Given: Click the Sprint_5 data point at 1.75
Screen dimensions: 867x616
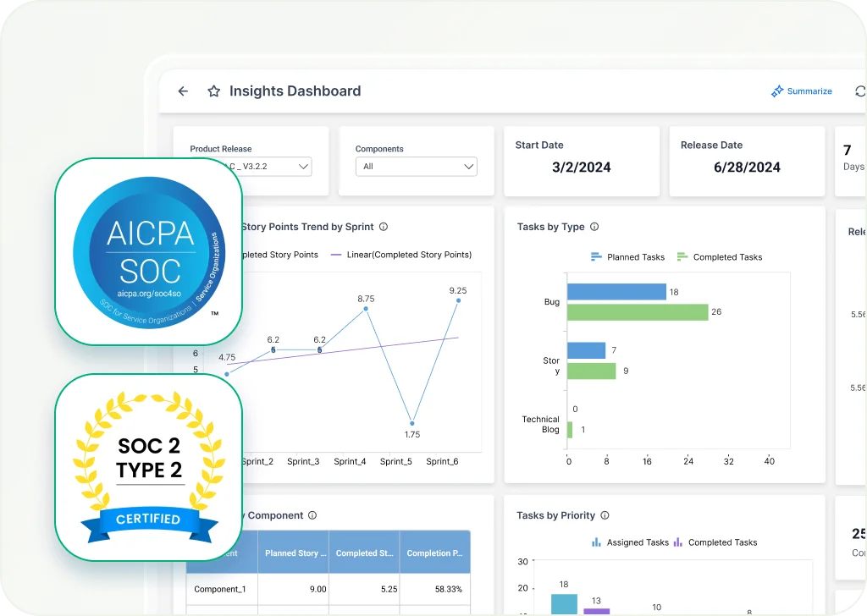Looking at the screenshot, I should coord(412,422).
